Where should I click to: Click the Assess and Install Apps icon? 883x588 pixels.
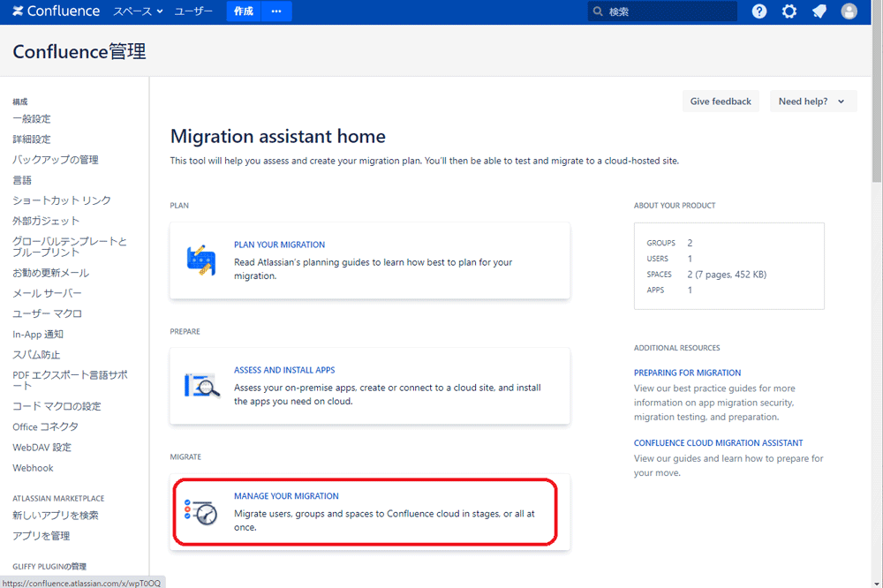coord(201,386)
